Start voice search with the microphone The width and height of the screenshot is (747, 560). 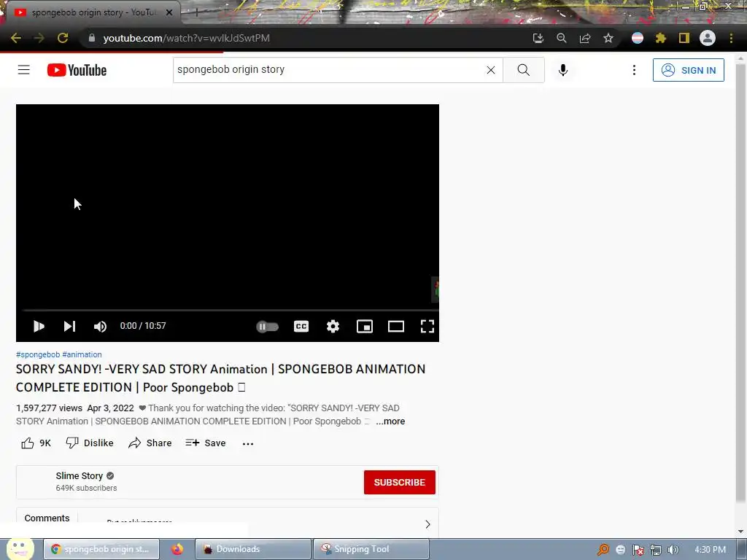click(x=563, y=70)
